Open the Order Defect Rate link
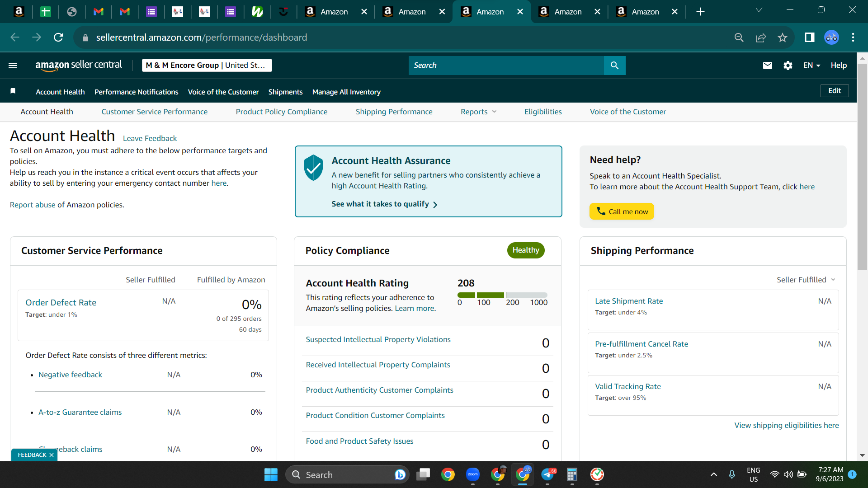Viewport: 868px width, 488px height. pos(61,302)
